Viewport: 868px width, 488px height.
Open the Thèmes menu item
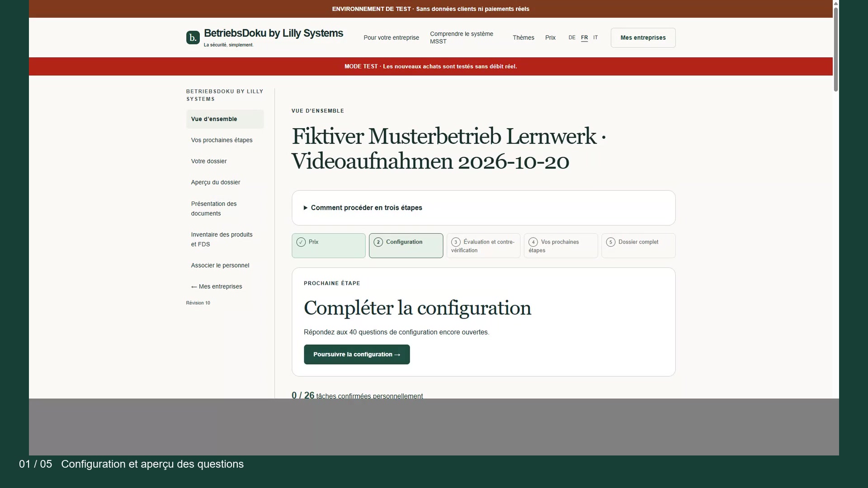pos(523,38)
